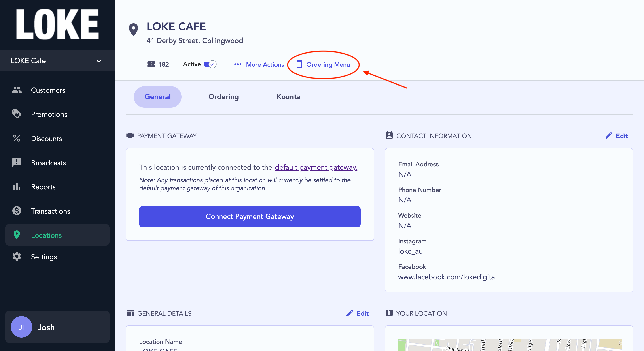Open Customers in the sidebar
The width and height of the screenshot is (644, 351).
click(x=57, y=90)
